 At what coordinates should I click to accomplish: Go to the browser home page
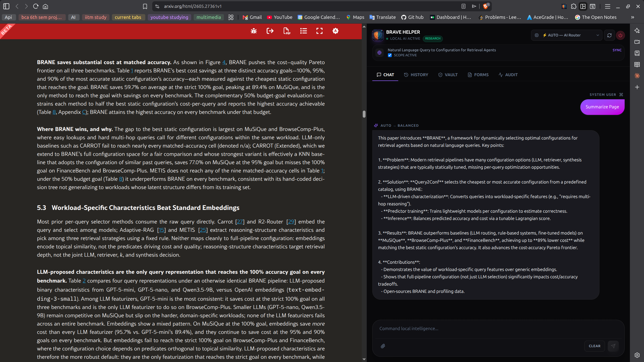45,6
